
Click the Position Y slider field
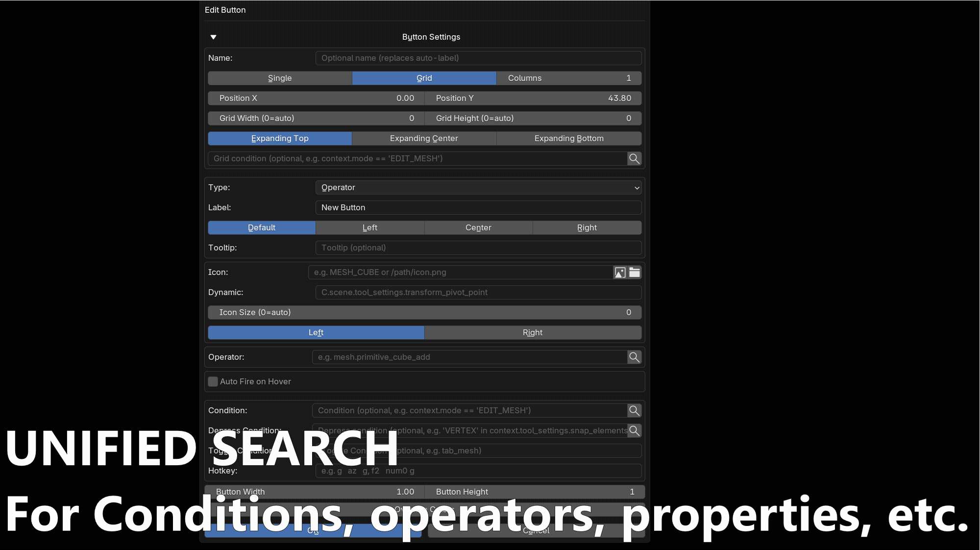click(x=533, y=98)
